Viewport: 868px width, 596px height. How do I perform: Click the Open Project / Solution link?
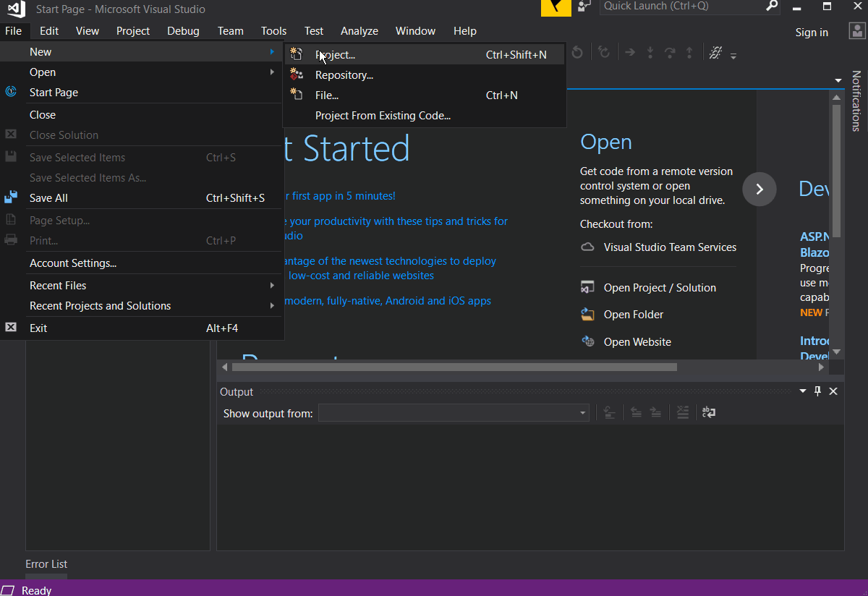tap(660, 287)
